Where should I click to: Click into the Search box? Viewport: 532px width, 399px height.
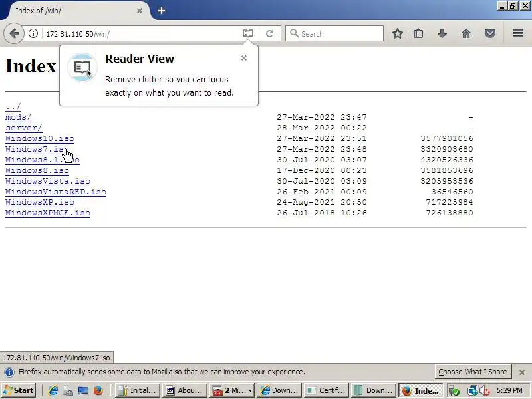pyautogui.click(x=334, y=34)
